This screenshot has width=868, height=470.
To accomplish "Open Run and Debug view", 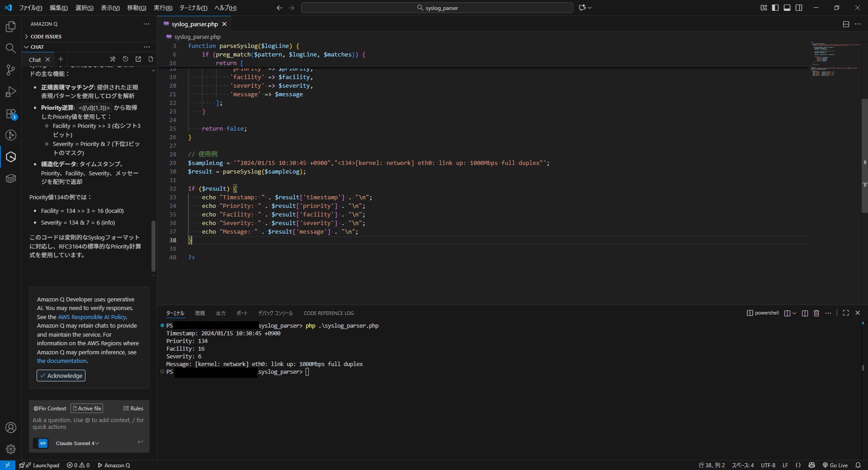I will coord(10,92).
